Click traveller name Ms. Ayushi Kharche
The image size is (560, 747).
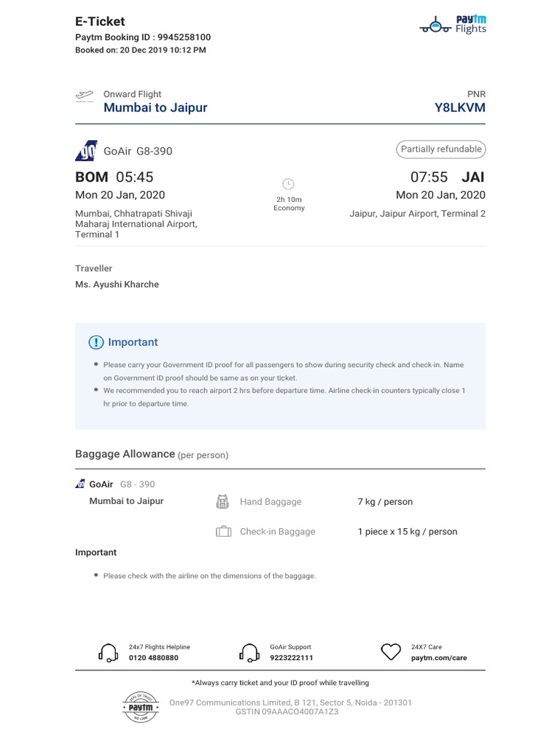tap(117, 285)
